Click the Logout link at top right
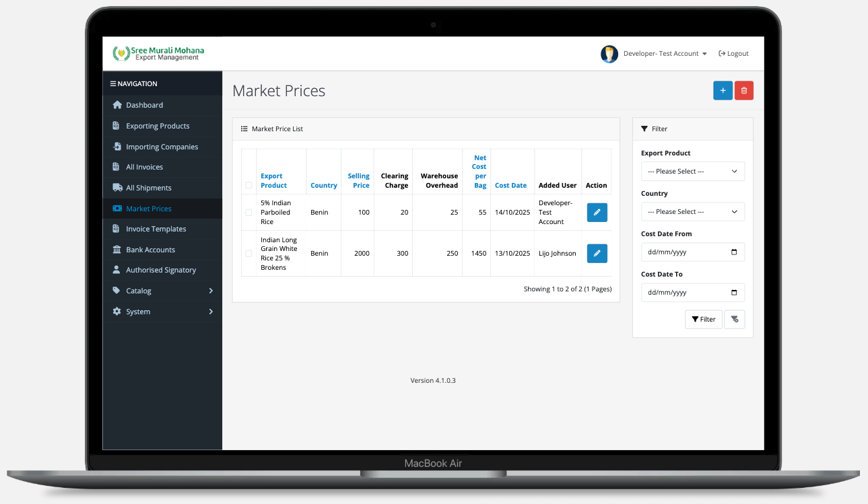The image size is (868, 504). click(x=733, y=53)
